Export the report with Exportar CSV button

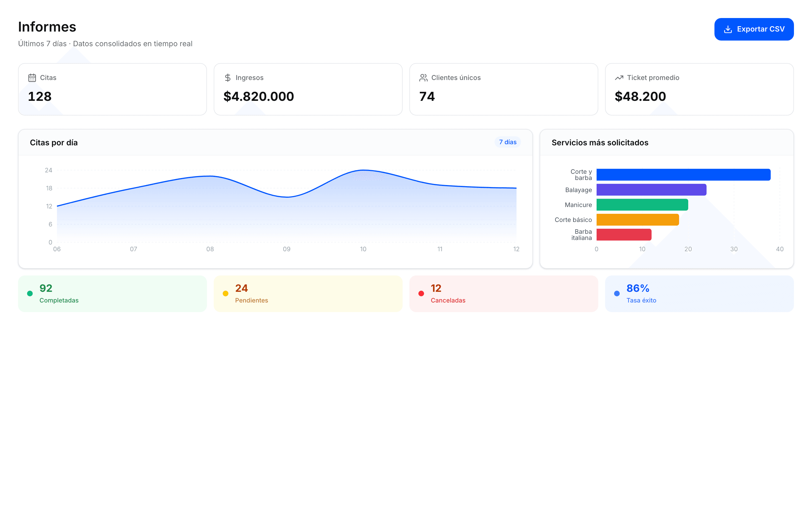(754, 29)
